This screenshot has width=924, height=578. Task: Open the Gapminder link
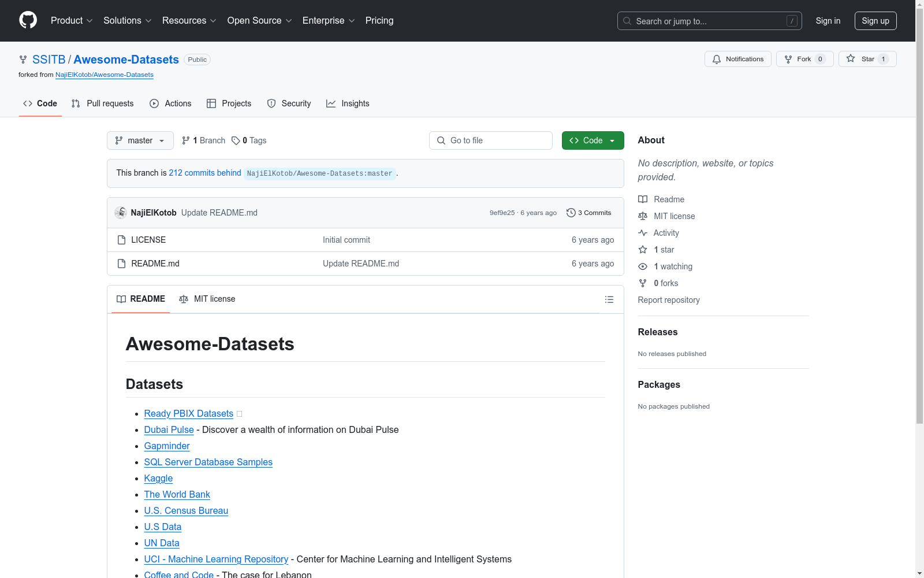167,446
